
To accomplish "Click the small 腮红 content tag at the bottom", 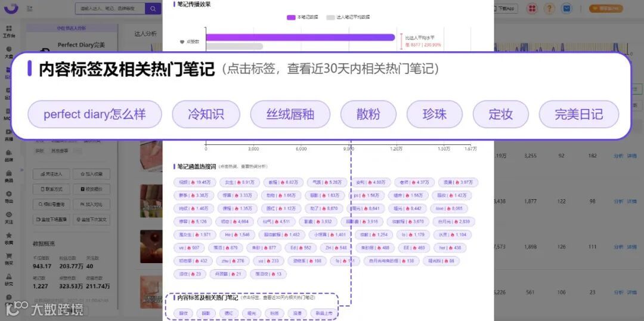I will [229, 313].
